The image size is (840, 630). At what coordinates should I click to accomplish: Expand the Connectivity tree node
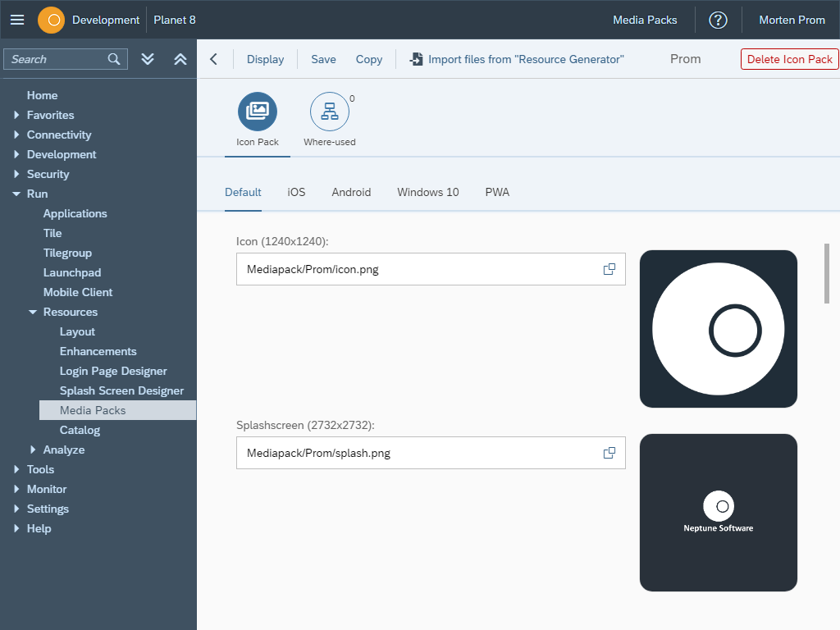pyautogui.click(x=16, y=135)
